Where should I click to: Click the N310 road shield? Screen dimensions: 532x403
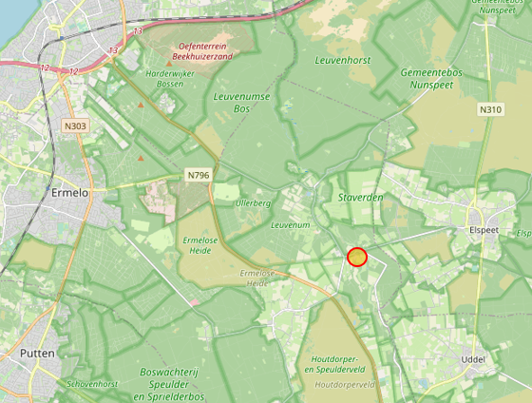(x=490, y=109)
